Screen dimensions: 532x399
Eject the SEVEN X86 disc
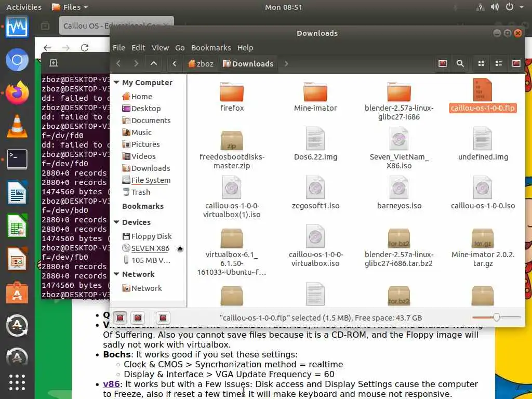(180, 249)
